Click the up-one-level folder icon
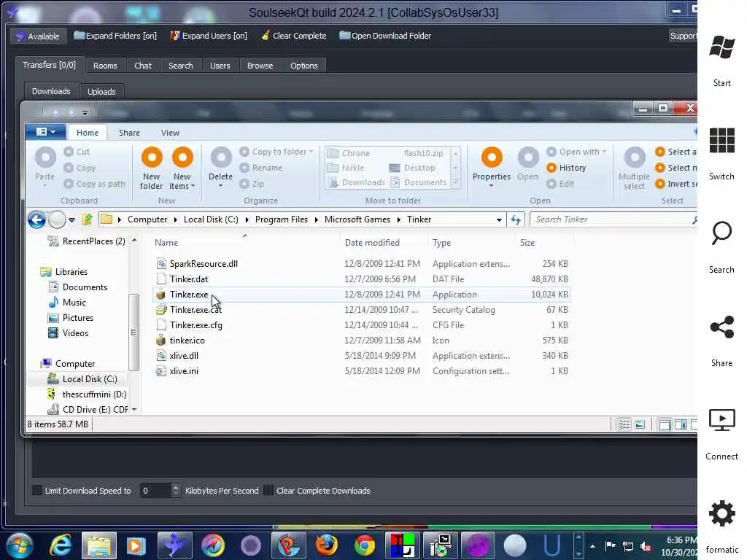Image resolution: width=747 pixels, height=560 pixels. point(88,219)
